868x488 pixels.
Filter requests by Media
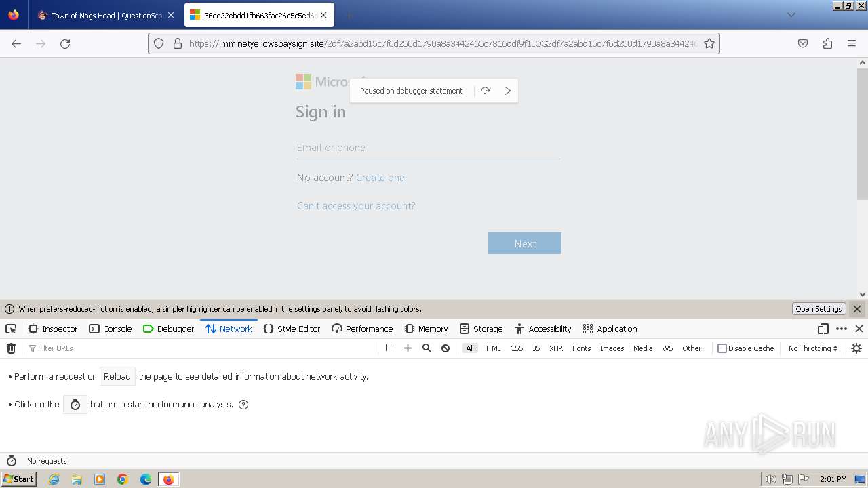643,348
